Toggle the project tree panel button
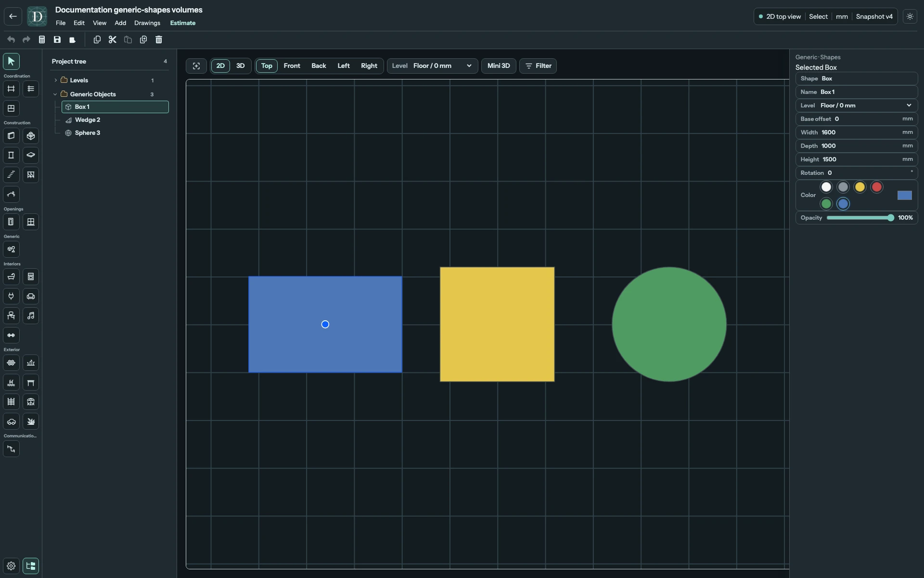 [31, 566]
